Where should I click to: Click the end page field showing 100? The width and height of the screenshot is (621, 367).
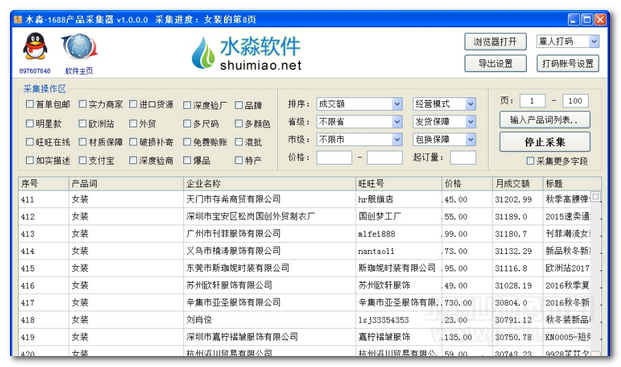(575, 101)
